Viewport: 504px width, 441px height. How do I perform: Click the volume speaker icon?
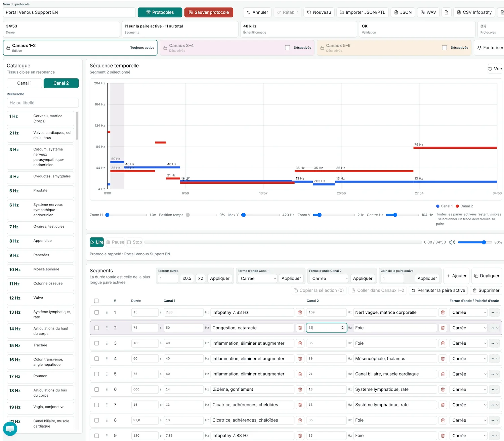(x=452, y=242)
